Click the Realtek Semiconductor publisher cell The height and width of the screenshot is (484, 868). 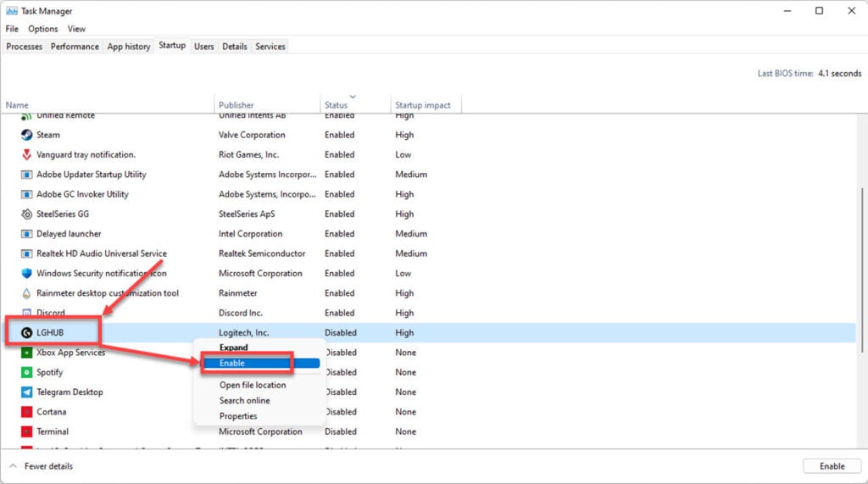tap(262, 253)
